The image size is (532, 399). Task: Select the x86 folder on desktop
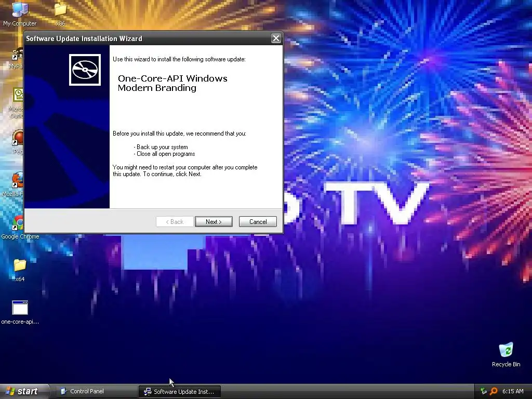point(60,14)
